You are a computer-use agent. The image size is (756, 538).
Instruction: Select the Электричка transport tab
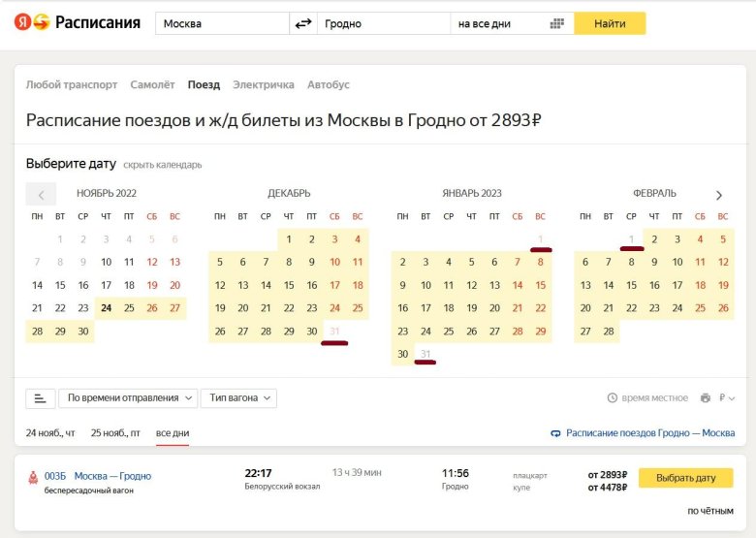pos(264,85)
